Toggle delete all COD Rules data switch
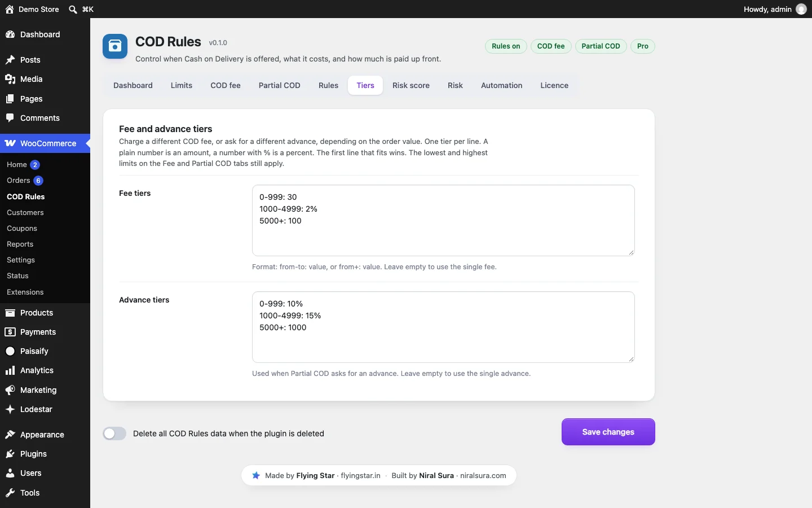The width and height of the screenshot is (812, 508). tap(114, 433)
